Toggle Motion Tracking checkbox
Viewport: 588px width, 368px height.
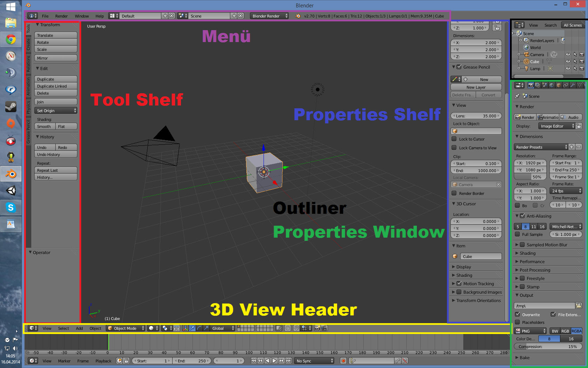(x=459, y=284)
